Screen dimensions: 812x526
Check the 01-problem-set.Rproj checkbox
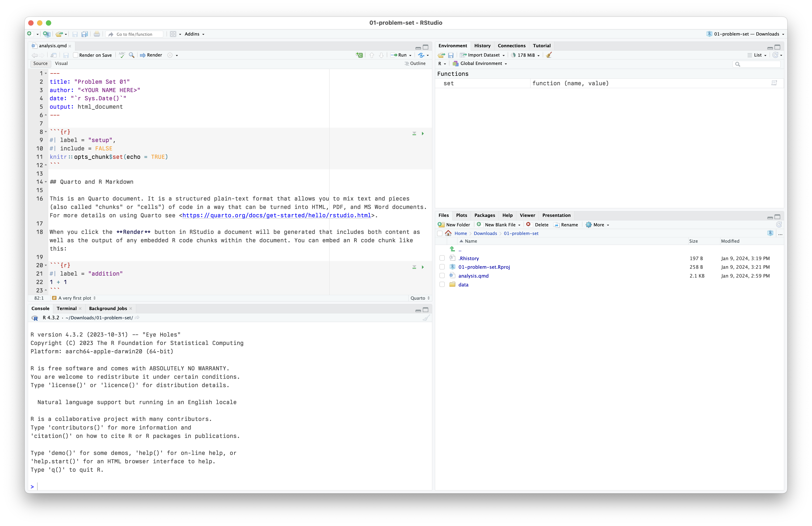click(442, 267)
